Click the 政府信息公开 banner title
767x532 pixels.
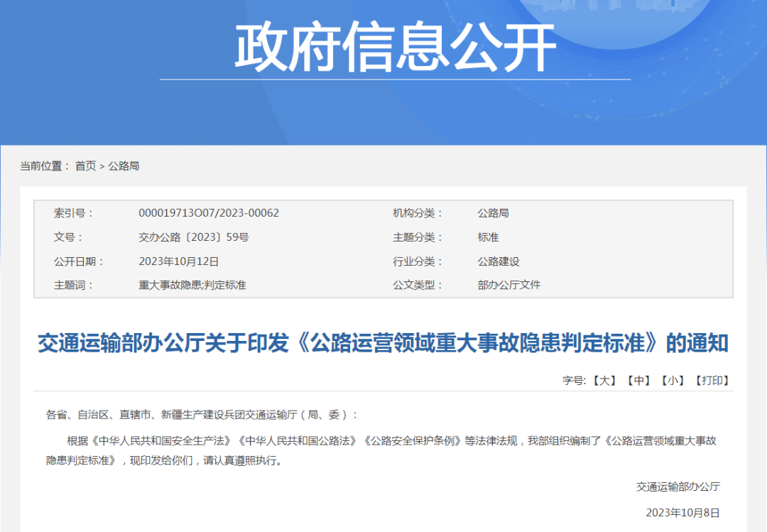pos(383,44)
